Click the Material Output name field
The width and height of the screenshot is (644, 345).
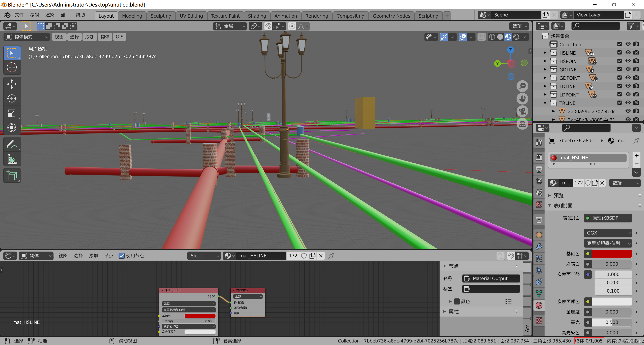pyautogui.click(x=491, y=278)
